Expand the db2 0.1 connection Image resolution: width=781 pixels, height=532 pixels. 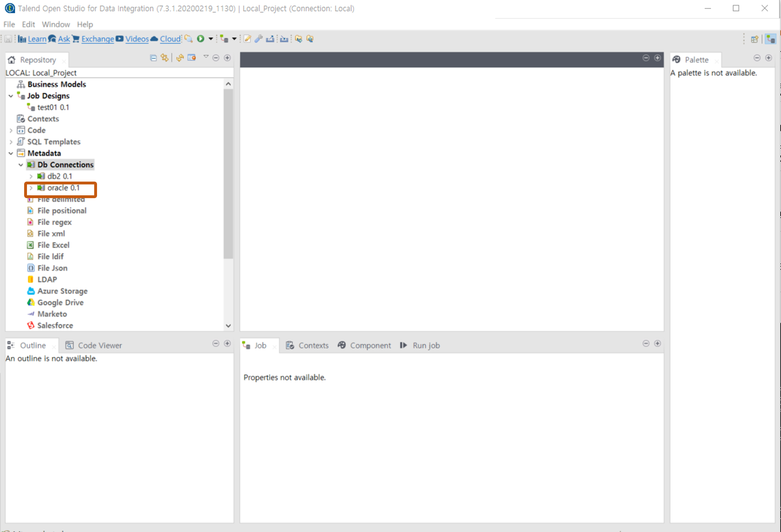pos(31,176)
